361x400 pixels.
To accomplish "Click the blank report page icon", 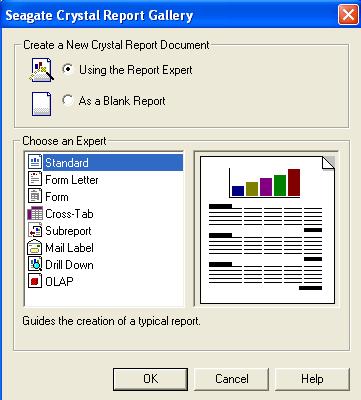I will [x=41, y=104].
